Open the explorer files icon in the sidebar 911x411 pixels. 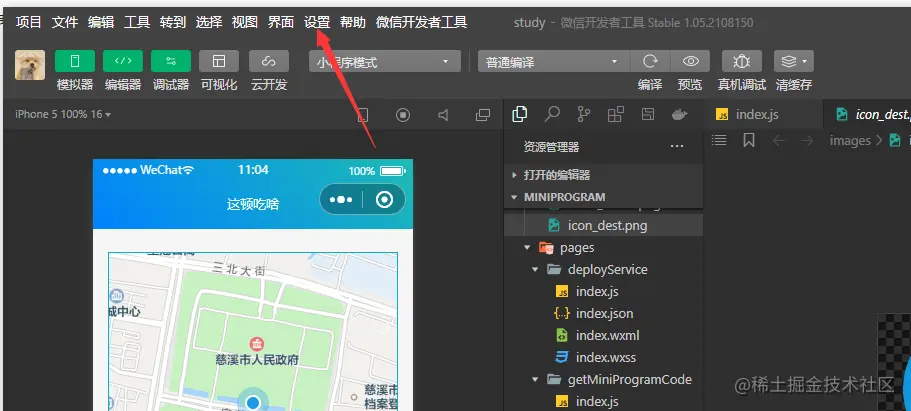(x=520, y=114)
